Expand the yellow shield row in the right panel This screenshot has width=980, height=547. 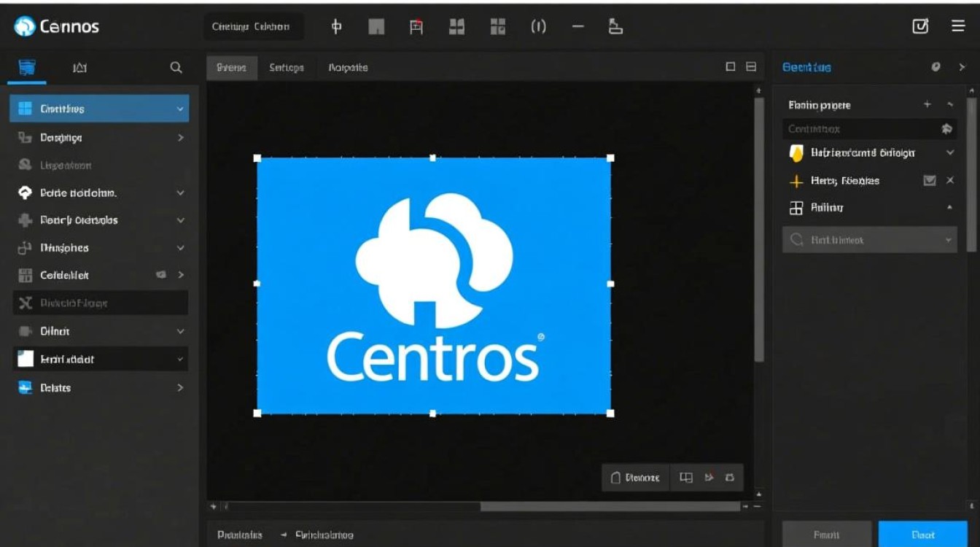949,153
